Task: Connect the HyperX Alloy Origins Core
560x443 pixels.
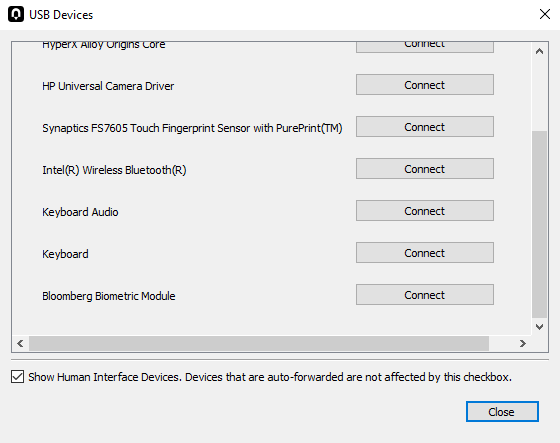Action: [425, 47]
